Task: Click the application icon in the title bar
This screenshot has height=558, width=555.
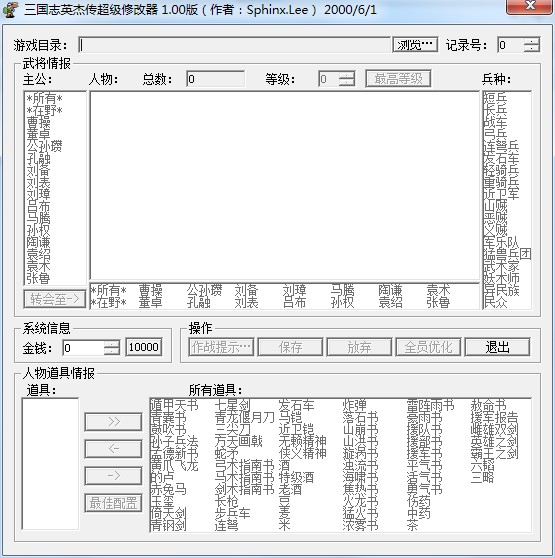Action: pos(10,9)
